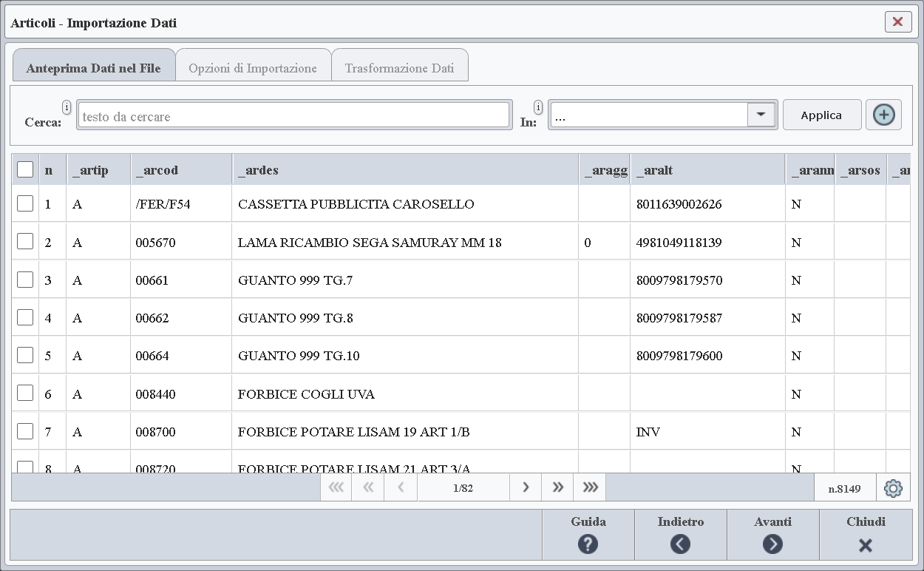The width and height of the screenshot is (924, 571).
Task: Select checkbox for GUANTO 999 TG.8
Action: tap(25, 317)
